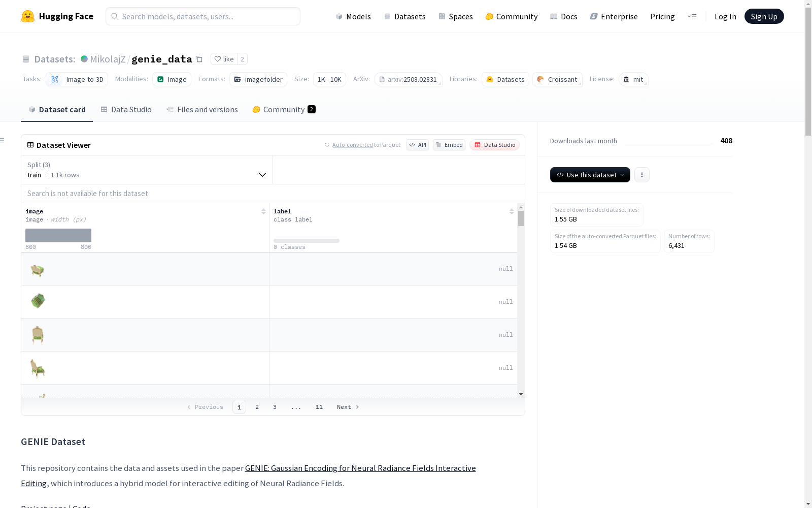Toggle the left table-of-contents sidebar icon

pos(3,140)
